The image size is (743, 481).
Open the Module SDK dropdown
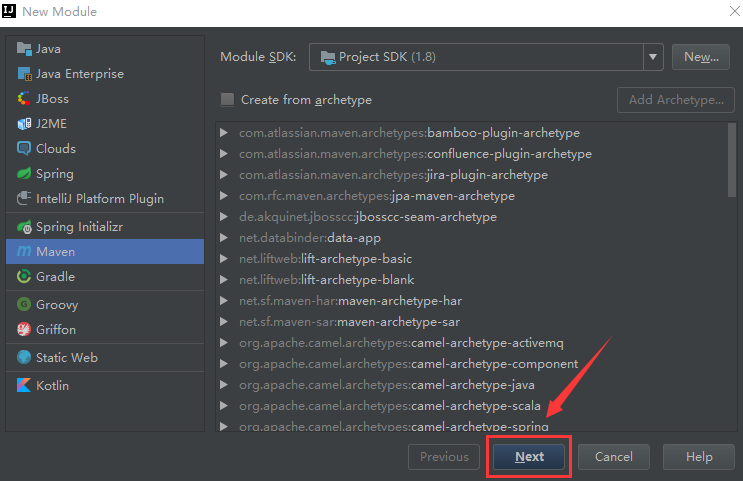[x=654, y=57]
